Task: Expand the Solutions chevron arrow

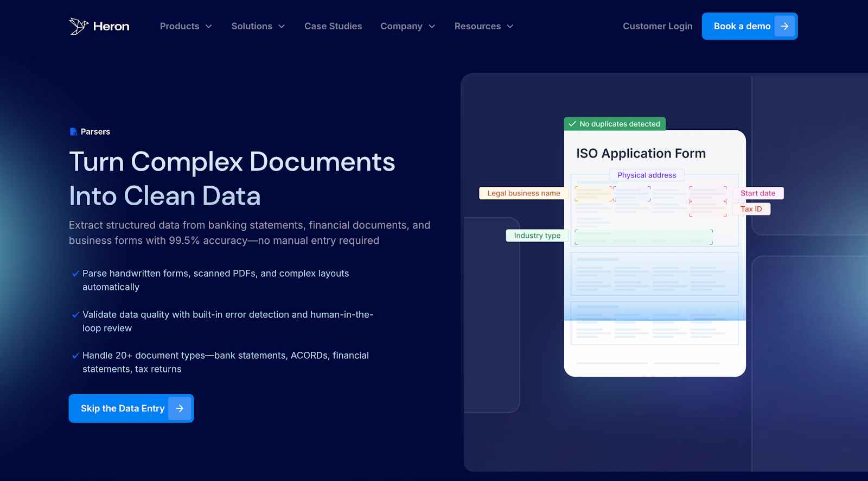Action: (x=282, y=27)
